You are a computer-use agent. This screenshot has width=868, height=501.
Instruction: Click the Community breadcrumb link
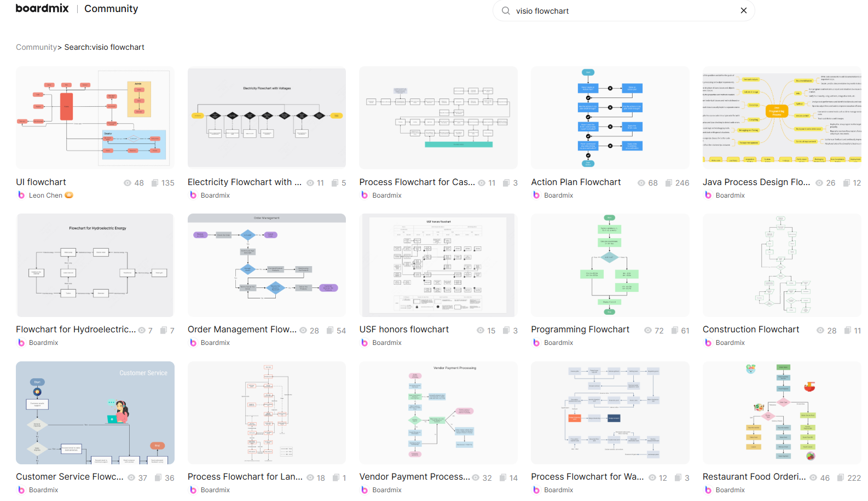pyautogui.click(x=36, y=47)
